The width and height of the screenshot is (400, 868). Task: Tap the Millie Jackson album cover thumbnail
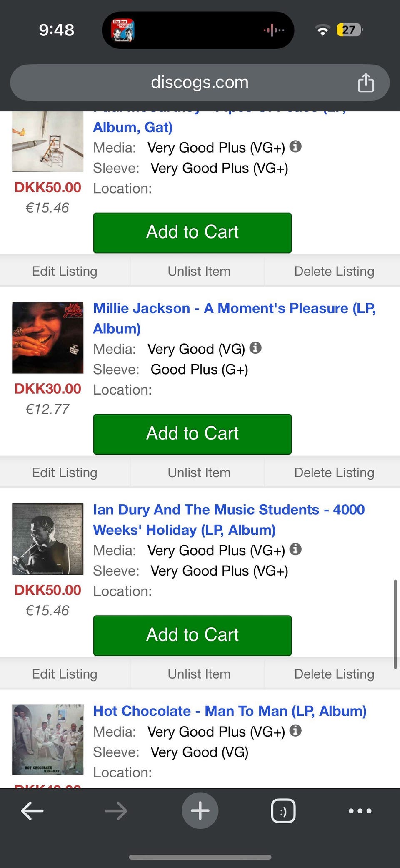click(48, 337)
